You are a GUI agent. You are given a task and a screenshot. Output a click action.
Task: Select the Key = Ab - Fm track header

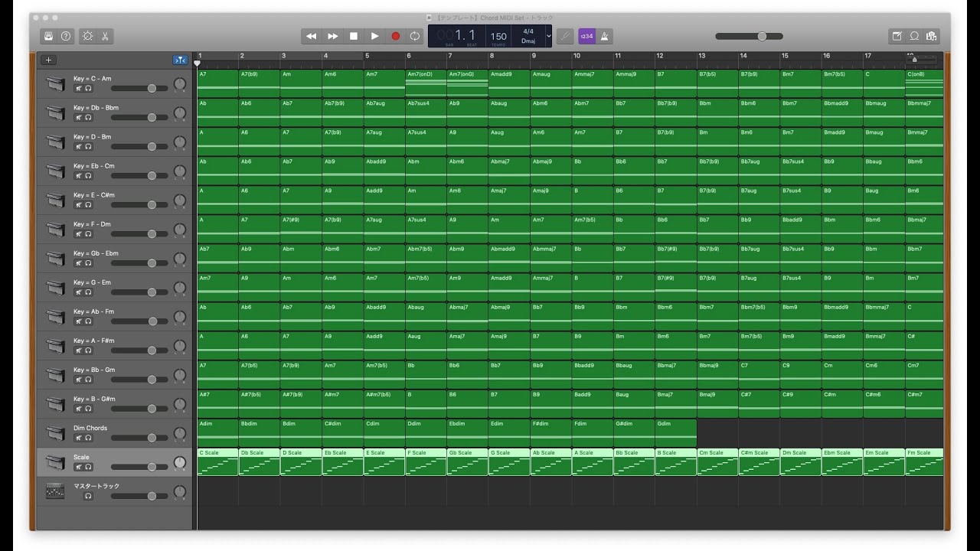tap(114, 316)
